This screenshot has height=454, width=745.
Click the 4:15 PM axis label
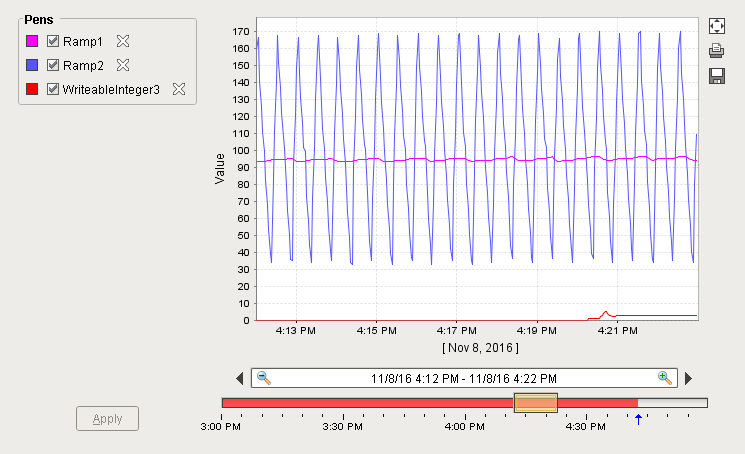[x=376, y=331]
